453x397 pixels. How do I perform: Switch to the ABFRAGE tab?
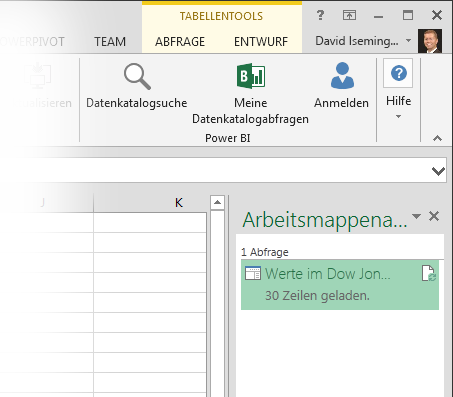(x=180, y=42)
